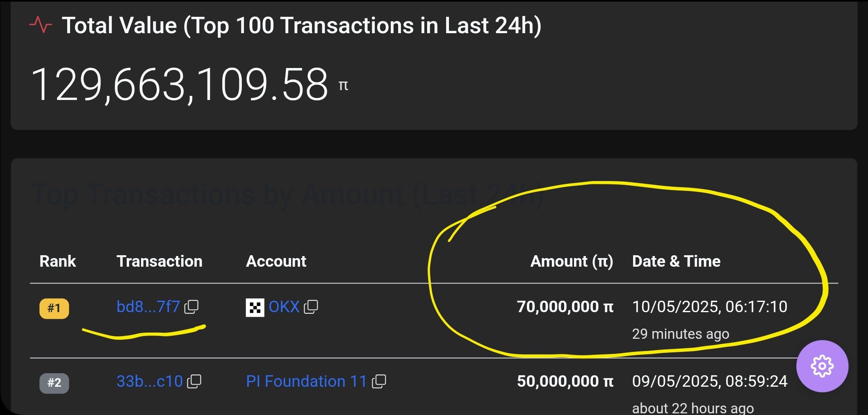Select the #1 rank badge
Viewport: 868px width, 415px height.
click(54, 308)
